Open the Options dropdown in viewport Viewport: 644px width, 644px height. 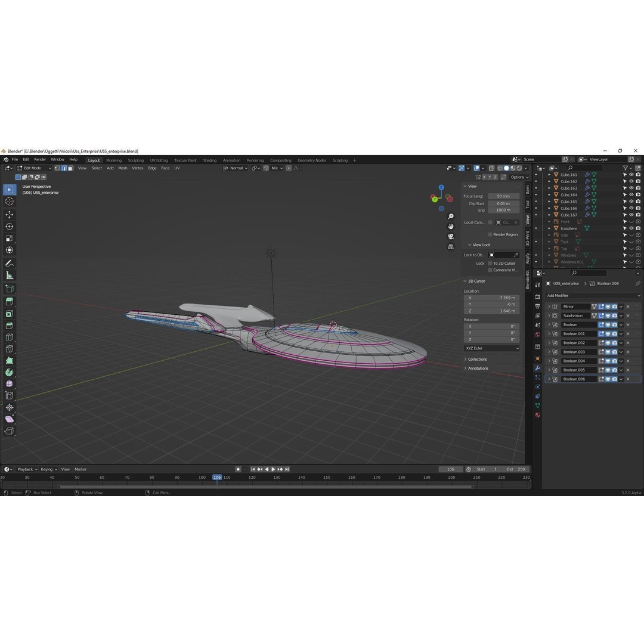click(519, 177)
